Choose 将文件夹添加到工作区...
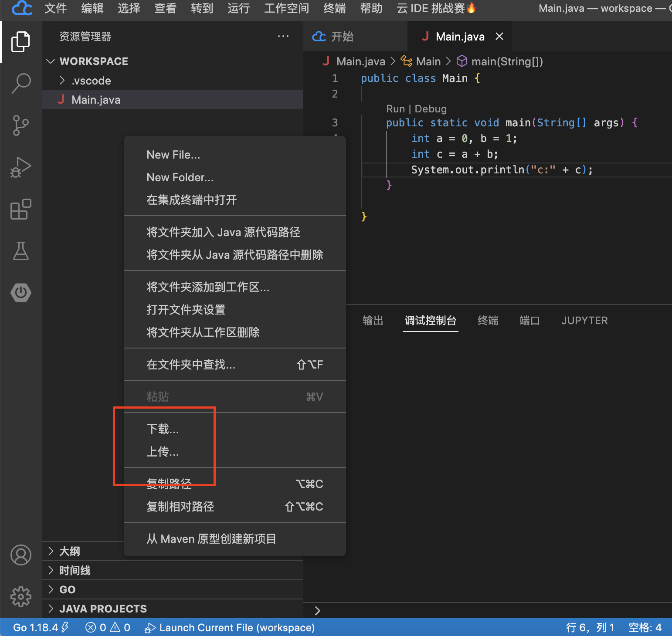 click(235, 287)
